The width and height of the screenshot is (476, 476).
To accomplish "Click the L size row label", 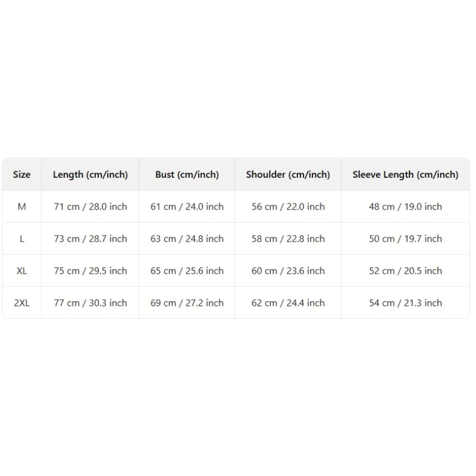I will click(21, 239).
